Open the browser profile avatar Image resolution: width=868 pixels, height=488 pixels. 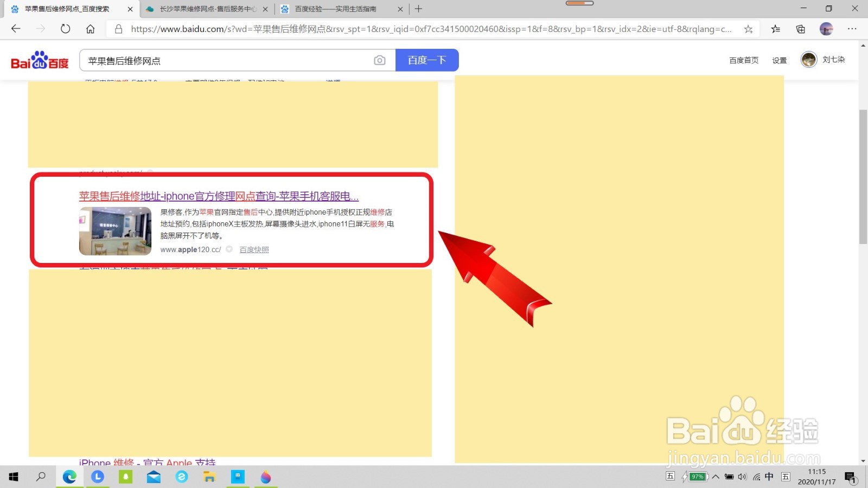[x=826, y=29]
